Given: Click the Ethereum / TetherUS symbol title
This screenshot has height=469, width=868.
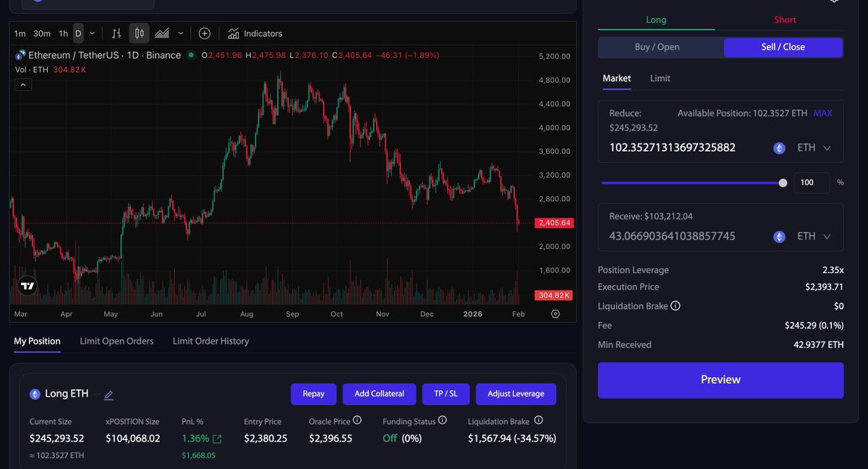Looking at the screenshot, I should pyautogui.click(x=105, y=55).
